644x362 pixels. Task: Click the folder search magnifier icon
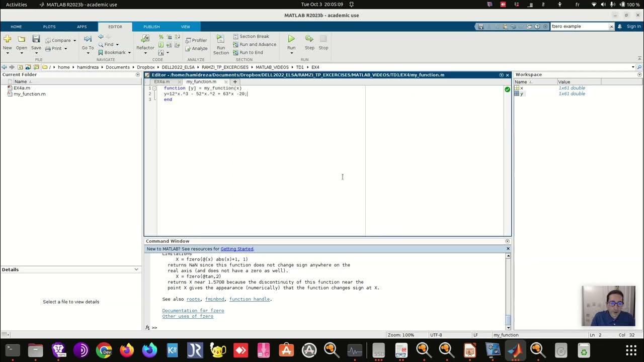click(x=639, y=67)
